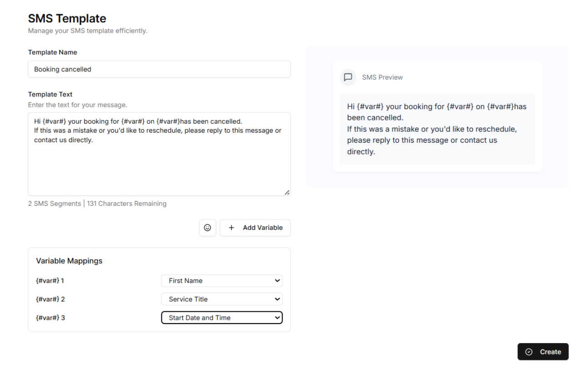This screenshot has width=588, height=369.
Task: Click the {#var#} 2 mapping label
Action: pos(50,299)
